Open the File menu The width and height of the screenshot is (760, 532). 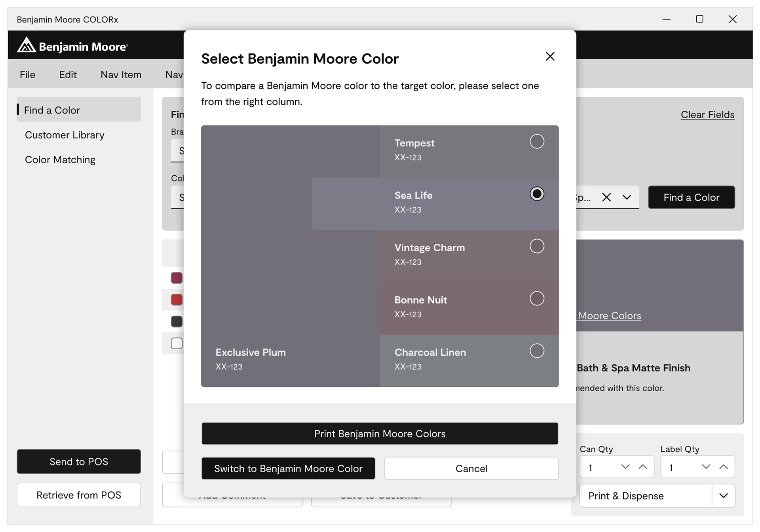pyautogui.click(x=28, y=75)
